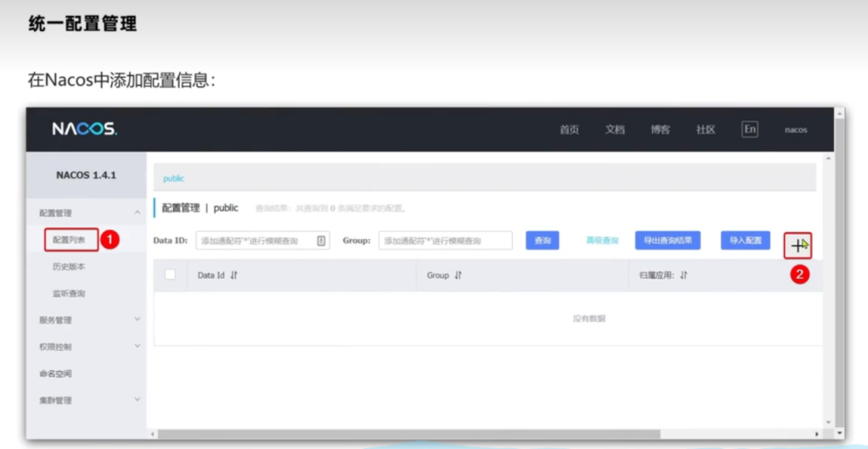Click the 集群管理 sidebar heading text

tap(55, 401)
